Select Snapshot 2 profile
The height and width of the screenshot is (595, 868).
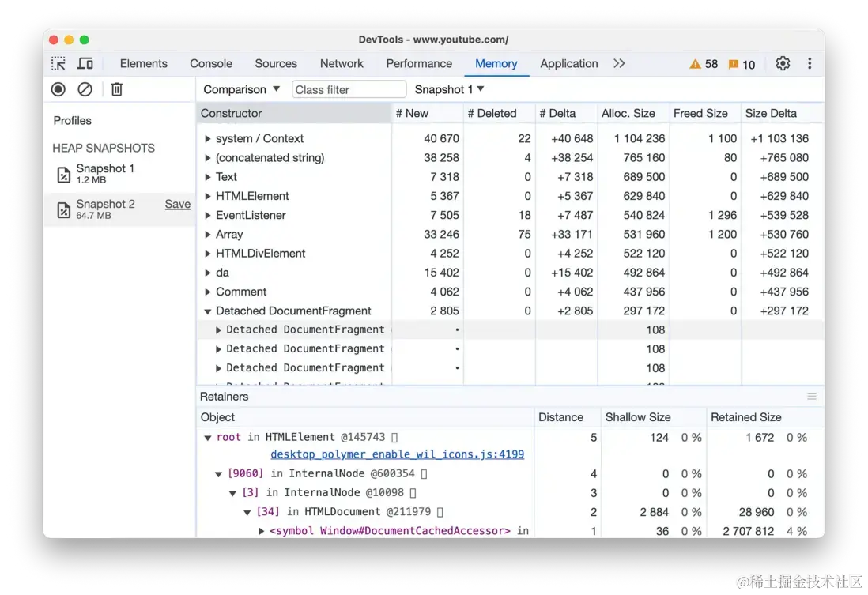click(x=119, y=209)
